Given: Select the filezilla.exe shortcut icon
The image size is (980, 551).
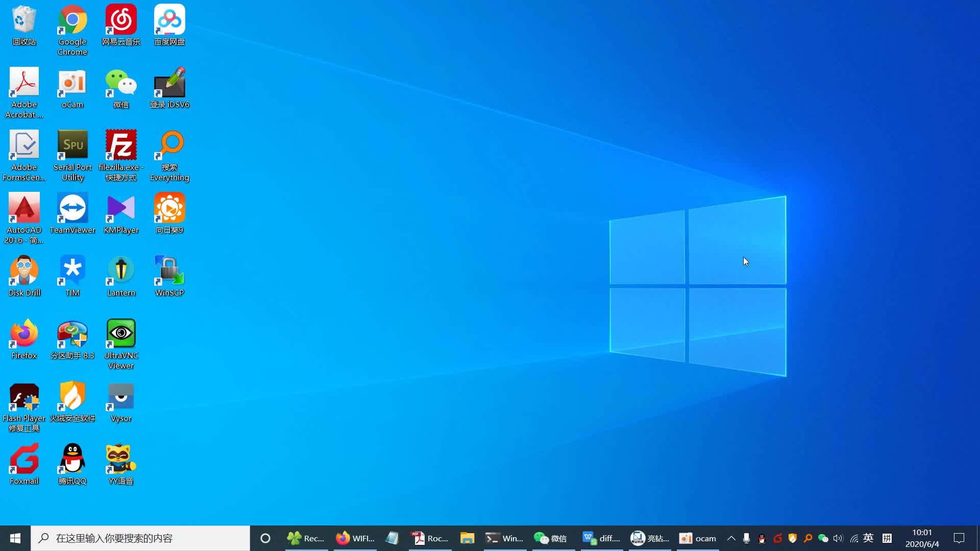Looking at the screenshot, I should pos(121,156).
